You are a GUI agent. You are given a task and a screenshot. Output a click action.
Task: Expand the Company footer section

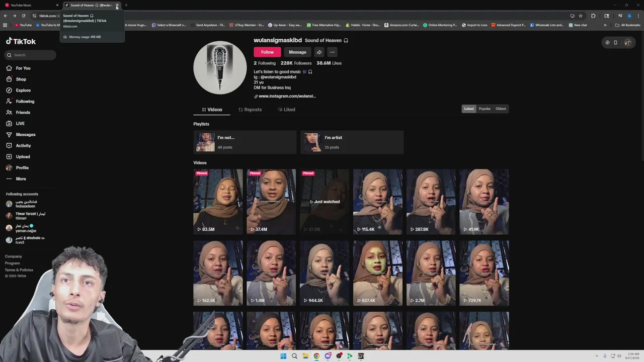(14, 256)
